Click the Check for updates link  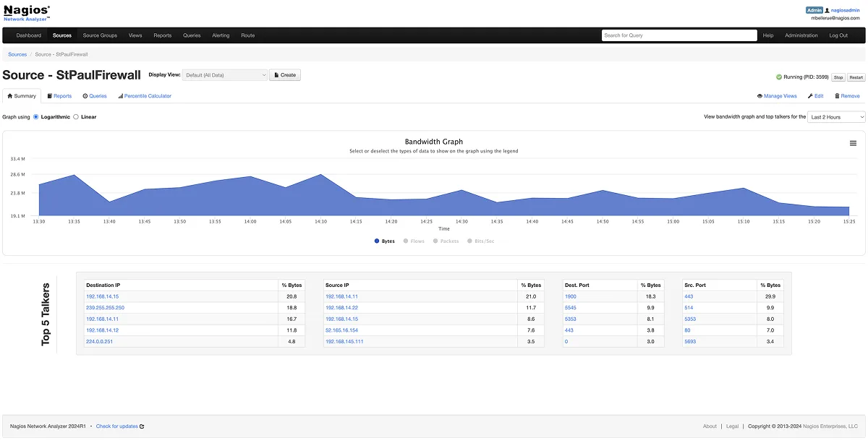click(x=117, y=426)
